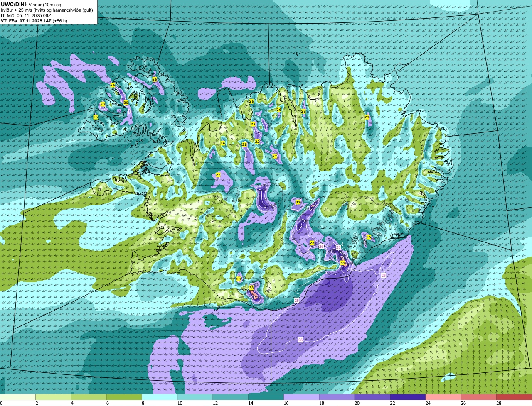Screen dimensions: 532x406
Task: Click the legend tick label '24'
Action: pos(428,403)
